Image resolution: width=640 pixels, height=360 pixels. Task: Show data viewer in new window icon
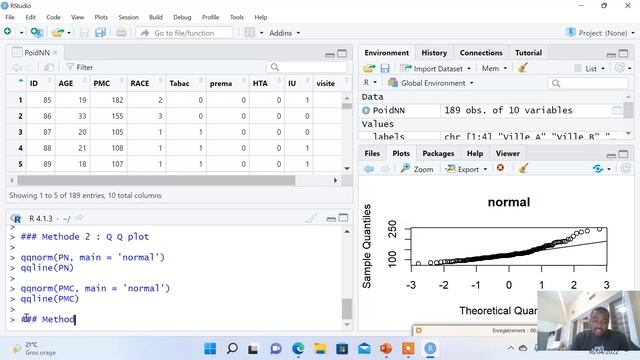pyautogui.click(x=48, y=67)
